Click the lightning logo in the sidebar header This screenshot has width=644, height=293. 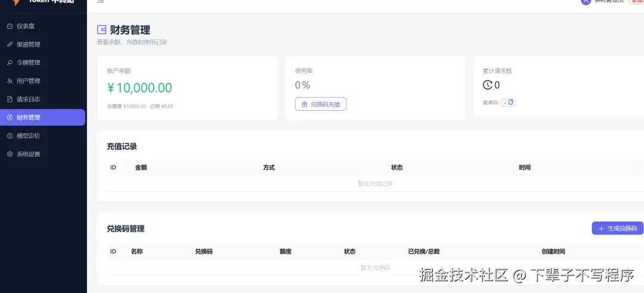[16, 2]
